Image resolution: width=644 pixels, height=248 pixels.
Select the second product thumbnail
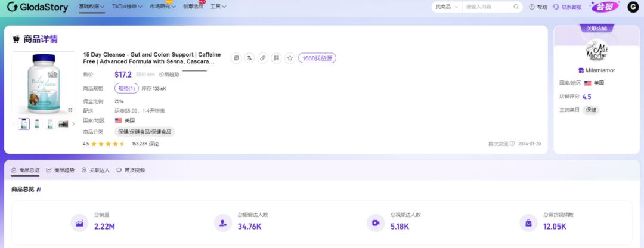point(37,124)
